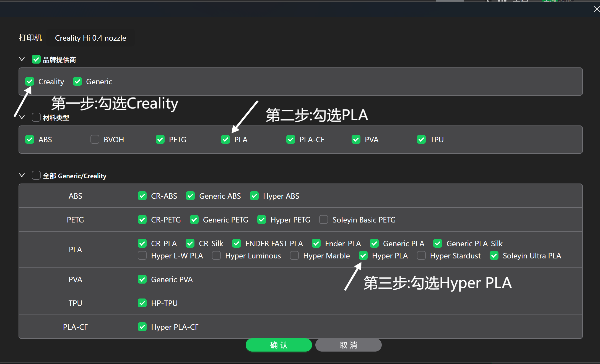Toggle the PVA material type checkbox
This screenshot has height=364, width=600.
pyautogui.click(x=356, y=140)
